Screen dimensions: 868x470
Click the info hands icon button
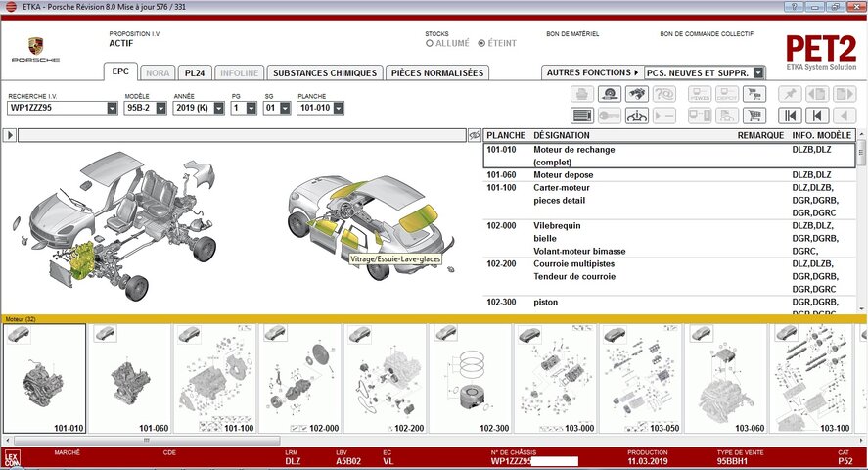[x=637, y=116]
